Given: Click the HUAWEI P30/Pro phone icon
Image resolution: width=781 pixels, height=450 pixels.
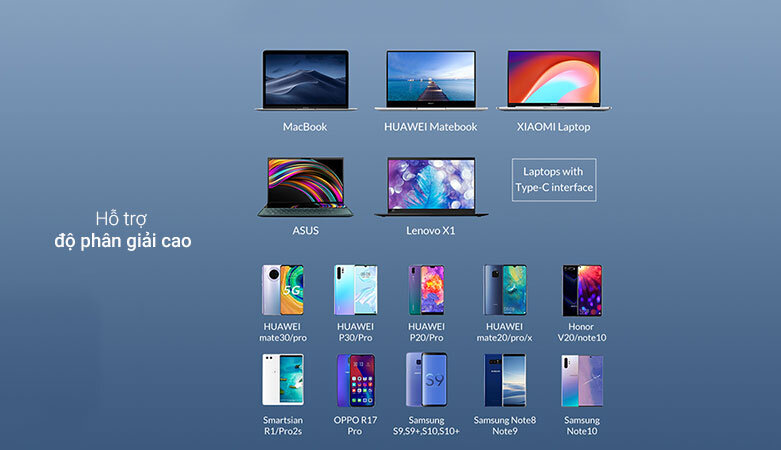Looking at the screenshot, I should click(x=355, y=291).
